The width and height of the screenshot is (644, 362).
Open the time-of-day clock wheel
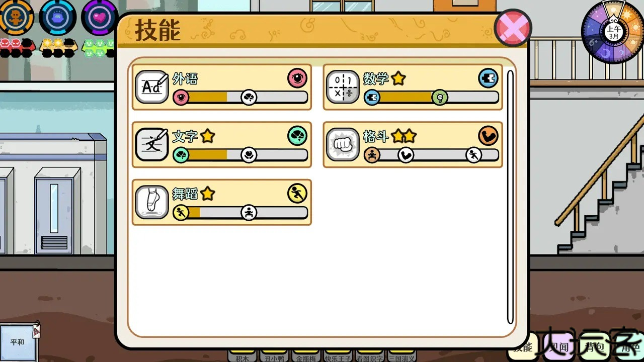click(x=613, y=33)
